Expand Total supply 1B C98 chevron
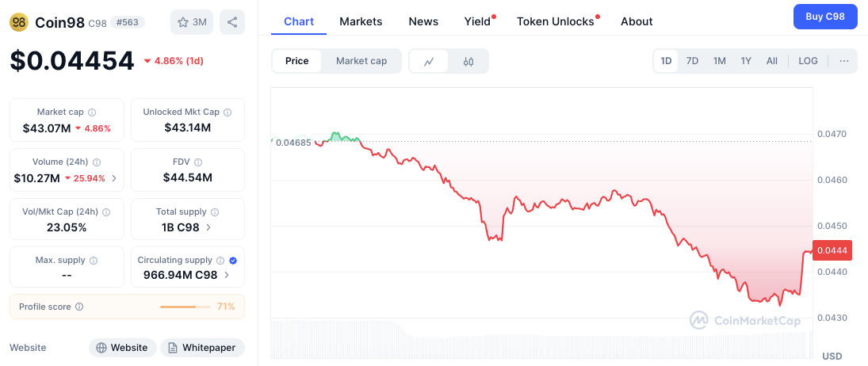The height and width of the screenshot is (366, 868). tap(209, 227)
